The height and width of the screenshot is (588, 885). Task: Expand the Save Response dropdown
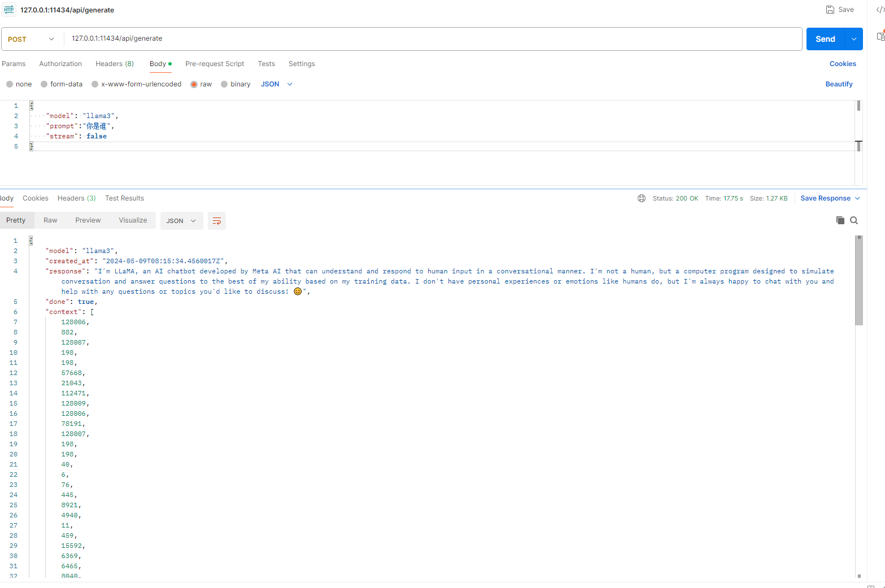[857, 198]
